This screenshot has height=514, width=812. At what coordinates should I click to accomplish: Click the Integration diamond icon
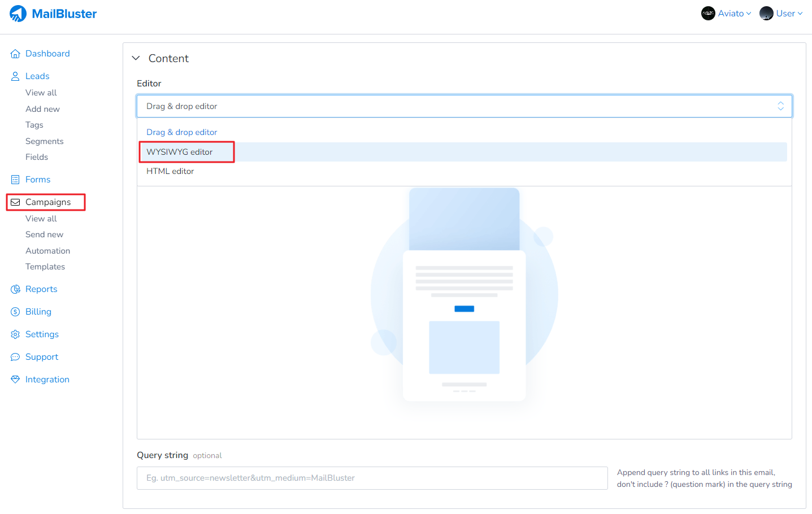15,380
